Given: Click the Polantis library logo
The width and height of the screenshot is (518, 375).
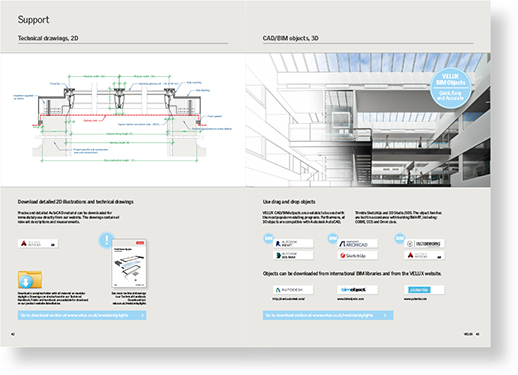Looking at the screenshot, I should click(424, 290).
